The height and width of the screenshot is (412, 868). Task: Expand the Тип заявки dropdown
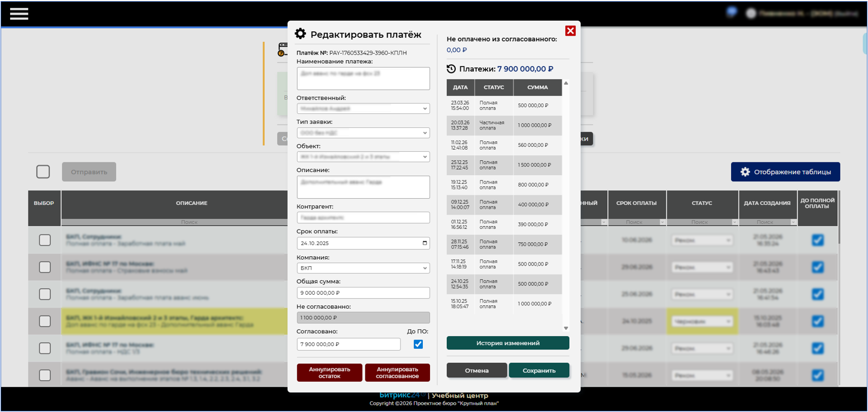pyautogui.click(x=363, y=133)
